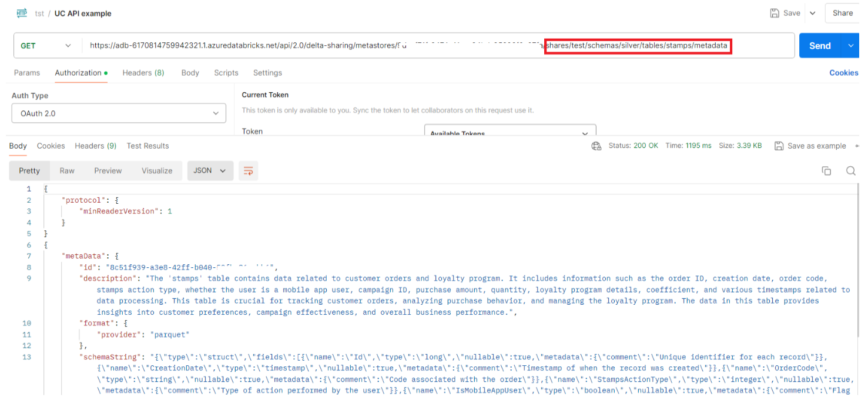Open the Settings tab
The height and width of the screenshot is (407, 868).
(267, 73)
